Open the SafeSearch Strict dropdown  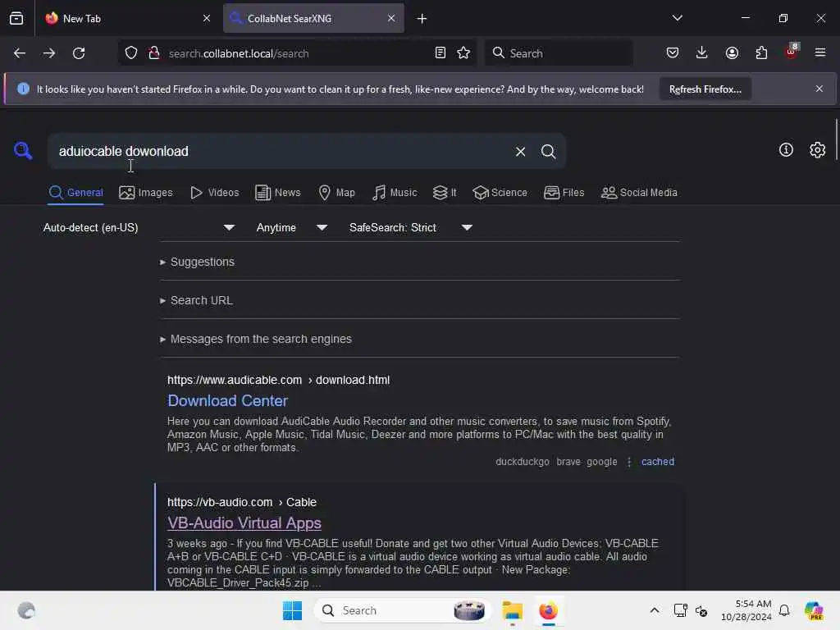411,228
